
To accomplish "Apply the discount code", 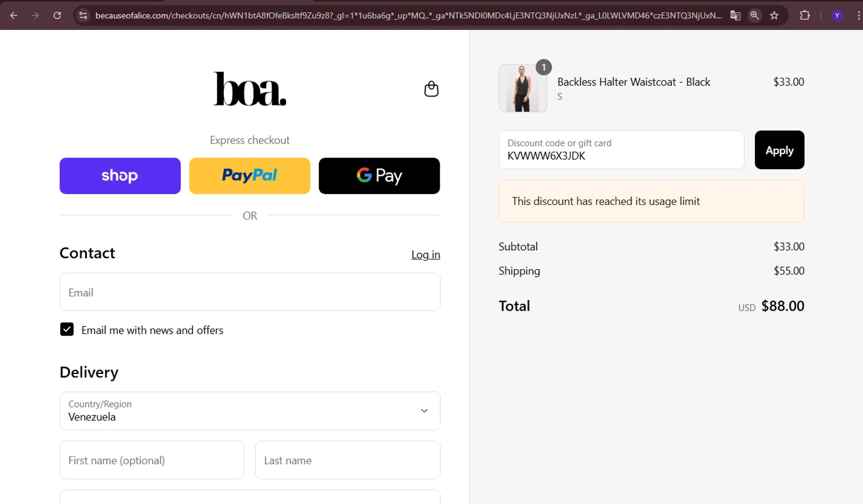I will (780, 150).
